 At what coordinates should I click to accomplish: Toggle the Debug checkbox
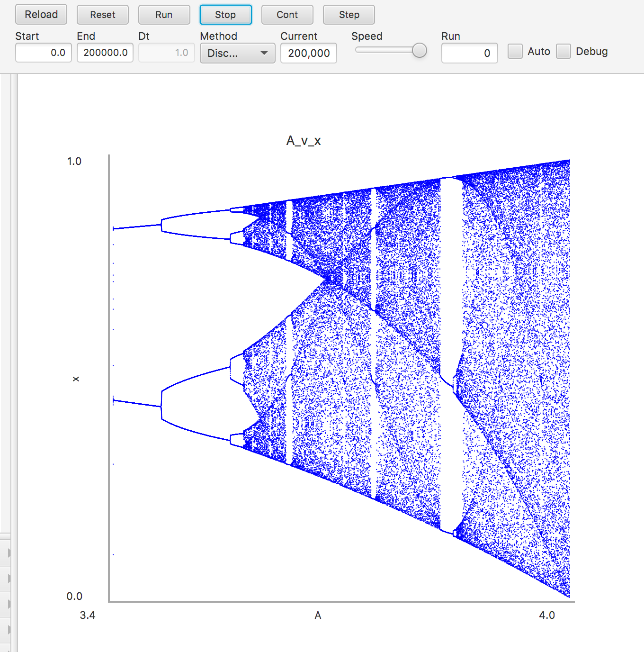pos(563,52)
